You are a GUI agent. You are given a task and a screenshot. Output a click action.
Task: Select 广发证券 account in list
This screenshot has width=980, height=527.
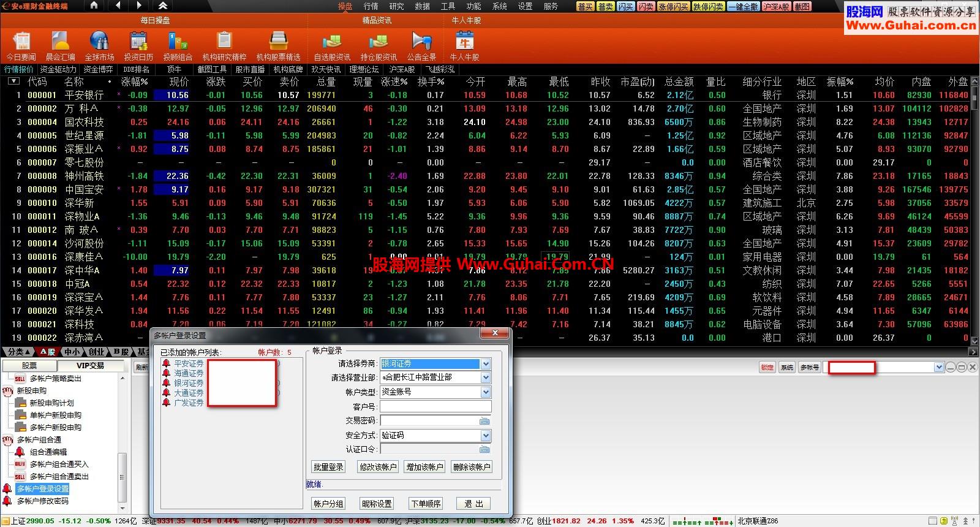pyautogui.click(x=189, y=403)
